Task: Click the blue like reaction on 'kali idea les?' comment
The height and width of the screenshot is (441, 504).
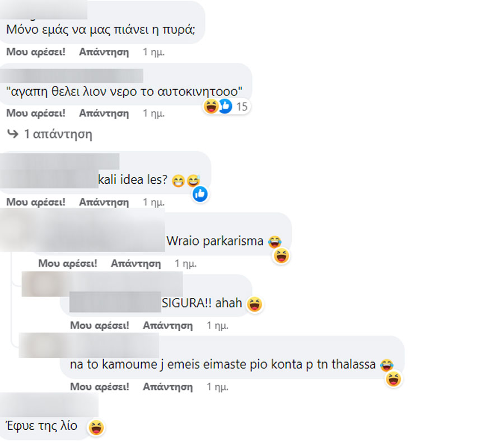Action: tap(200, 194)
